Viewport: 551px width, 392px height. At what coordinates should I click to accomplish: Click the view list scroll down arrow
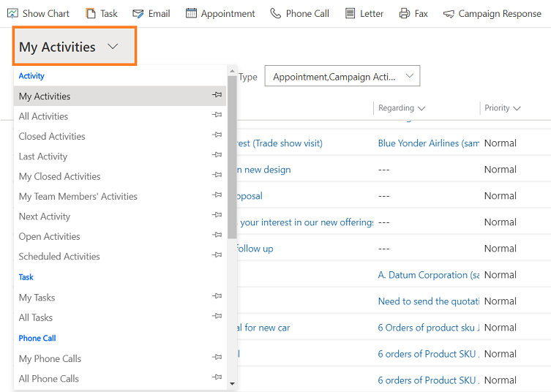232,383
